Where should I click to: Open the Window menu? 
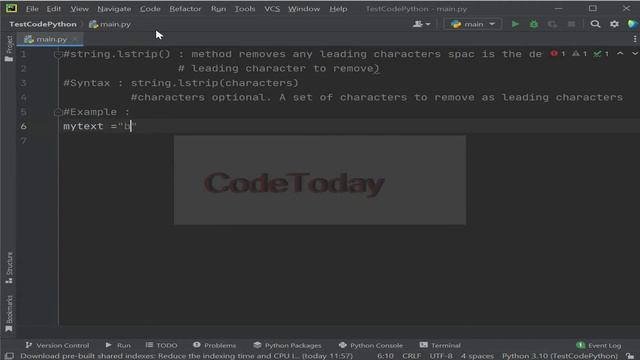tap(304, 9)
